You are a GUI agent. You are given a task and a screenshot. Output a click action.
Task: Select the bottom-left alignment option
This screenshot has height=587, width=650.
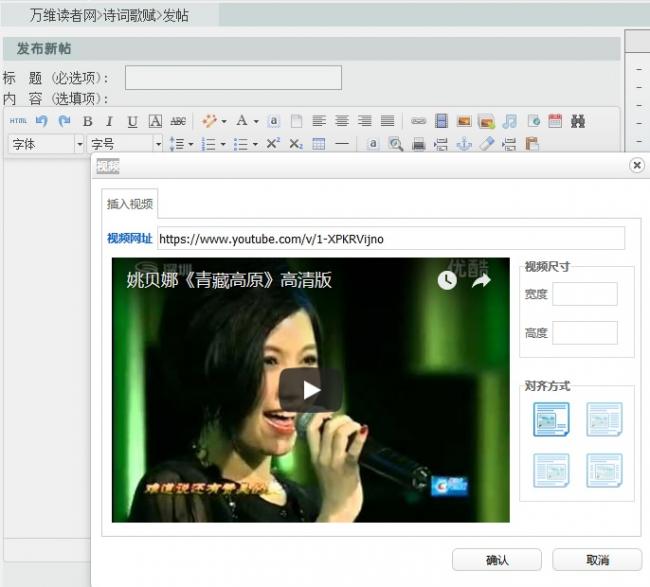(x=551, y=470)
